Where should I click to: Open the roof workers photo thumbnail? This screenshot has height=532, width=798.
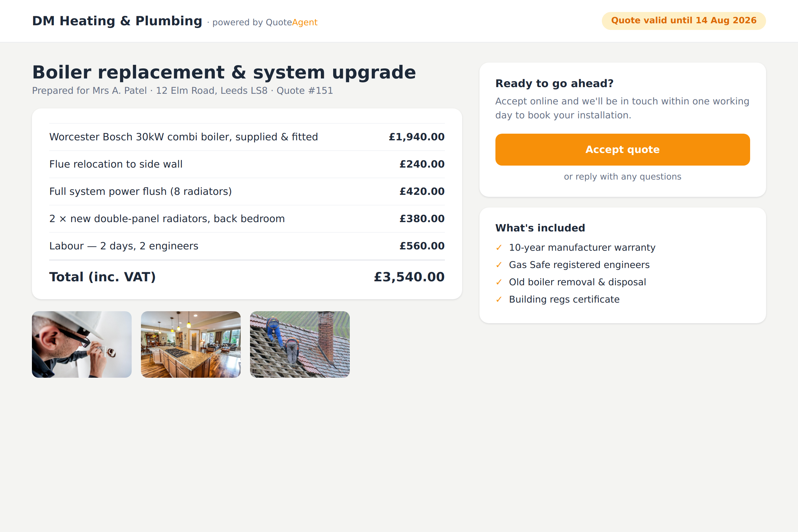pos(300,344)
